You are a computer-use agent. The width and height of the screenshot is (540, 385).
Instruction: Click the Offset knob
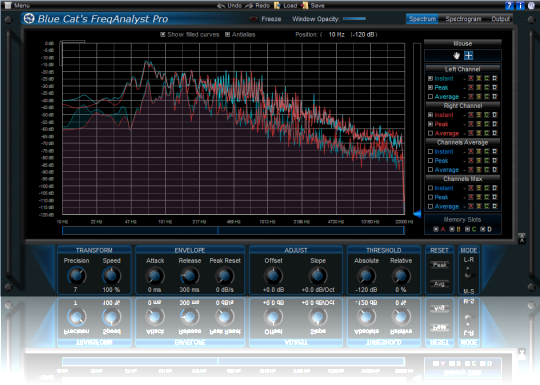pos(273,276)
